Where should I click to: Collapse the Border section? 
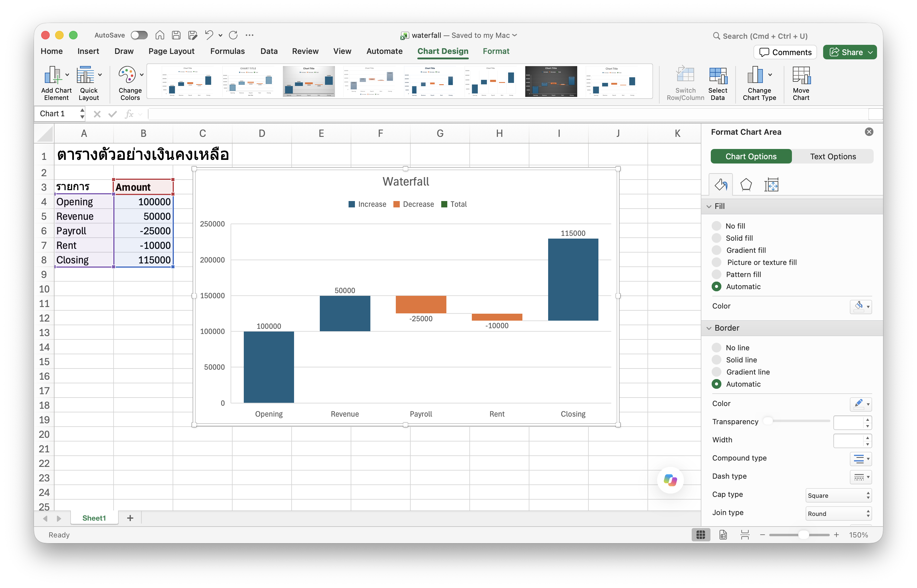709,328
